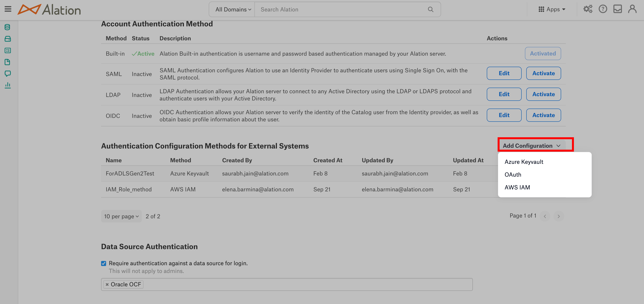Viewport: 644px width, 304px height.
Task: Edit the SAML authentication method
Action: click(504, 73)
